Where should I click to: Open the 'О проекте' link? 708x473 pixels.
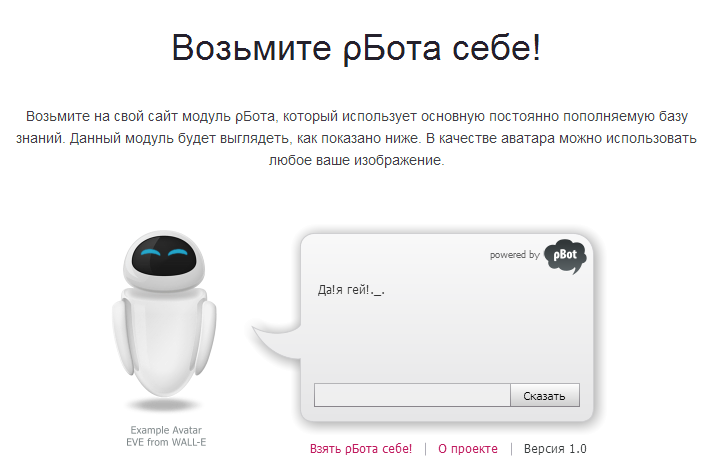click(468, 449)
